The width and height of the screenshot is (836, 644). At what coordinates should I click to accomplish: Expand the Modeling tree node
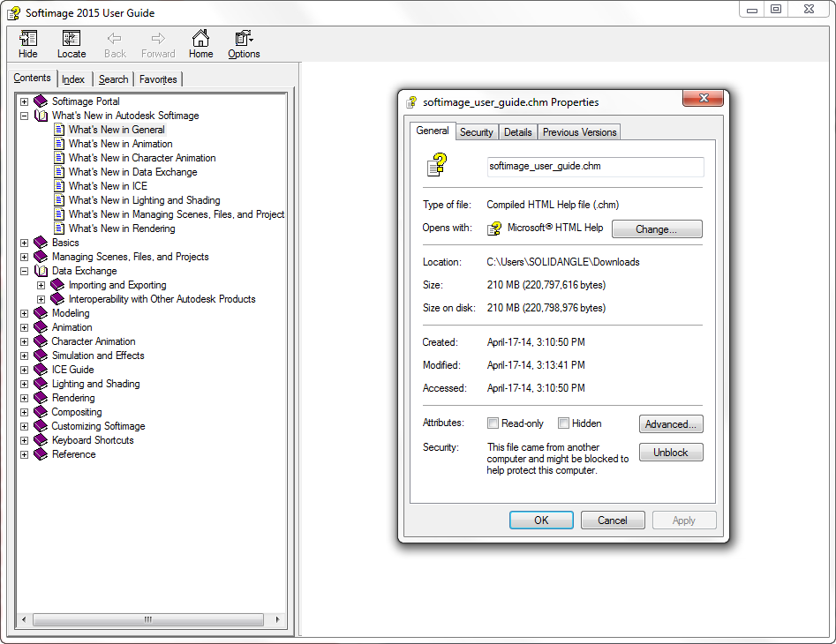(x=25, y=313)
